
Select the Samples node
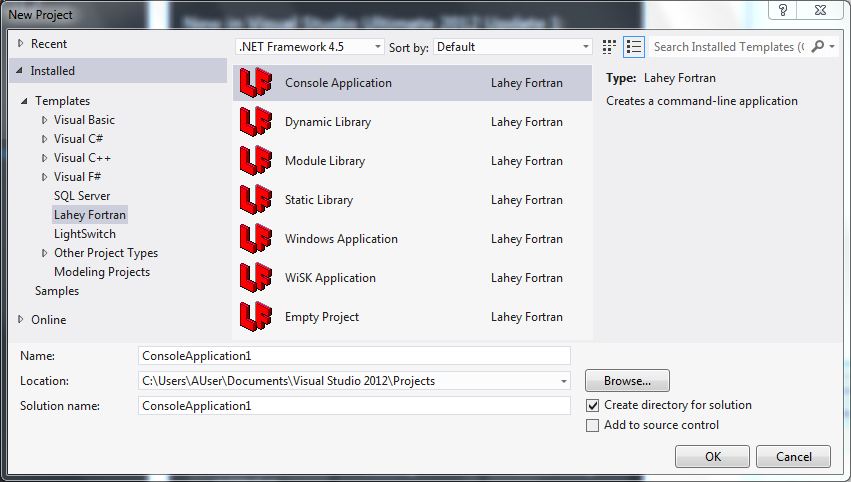point(57,291)
